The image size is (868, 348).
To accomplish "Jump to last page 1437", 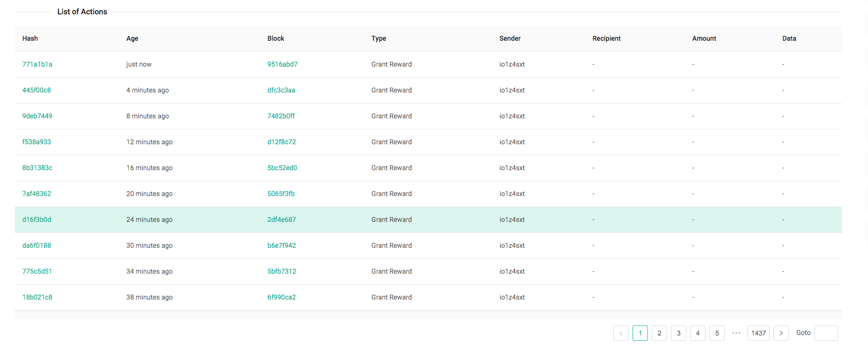I will pyautogui.click(x=759, y=333).
